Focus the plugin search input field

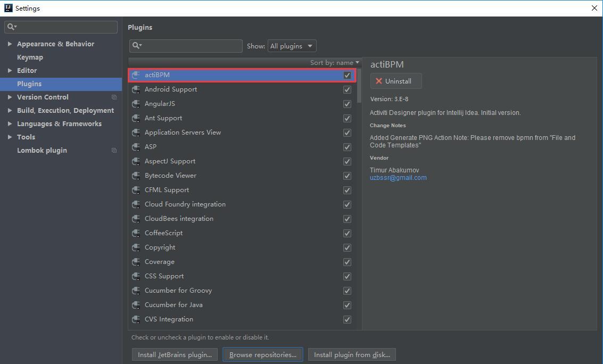(186, 46)
